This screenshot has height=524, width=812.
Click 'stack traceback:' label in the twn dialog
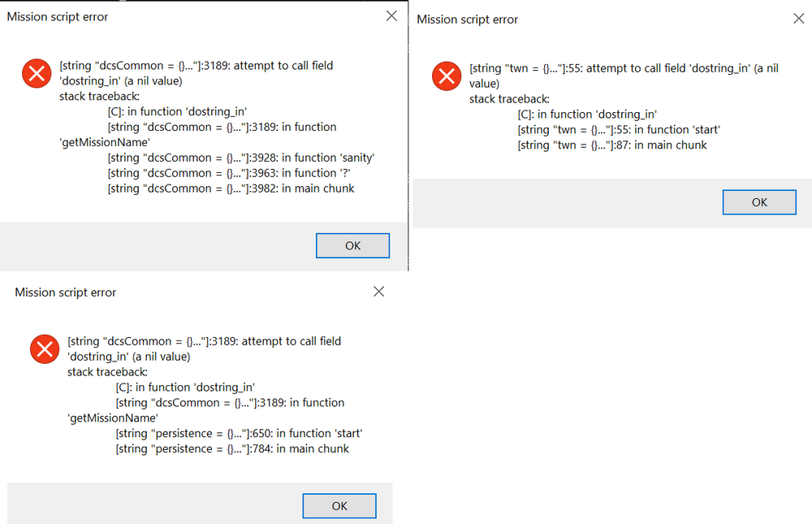click(509, 99)
